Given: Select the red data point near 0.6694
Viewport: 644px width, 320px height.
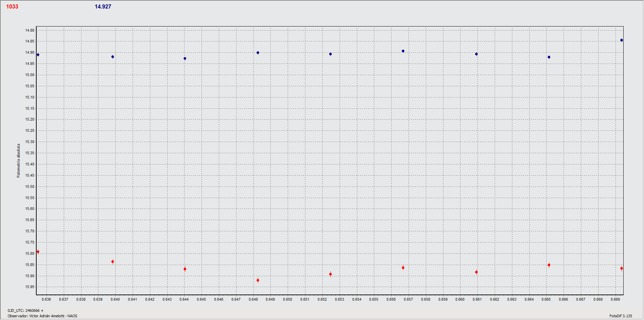Looking at the screenshot, I should pos(622,268).
